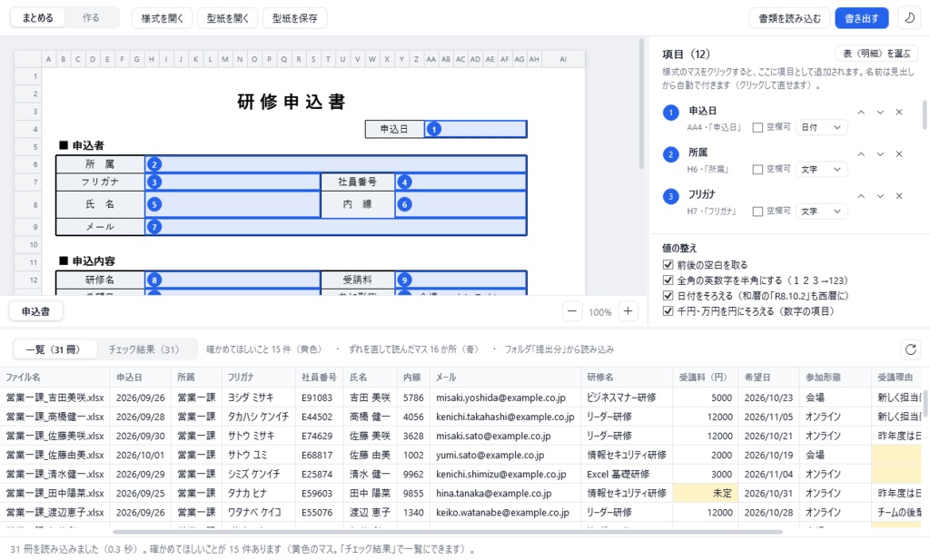Click the 項目 panel scrollbar
Image resolution: width=930 pixels, height=560 pixels.
pyautogui.click(x=924, y=115)
